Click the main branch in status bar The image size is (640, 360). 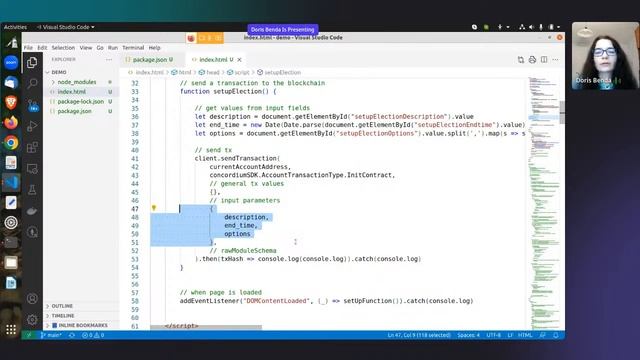pyautogui.click(x=51, y=335)
